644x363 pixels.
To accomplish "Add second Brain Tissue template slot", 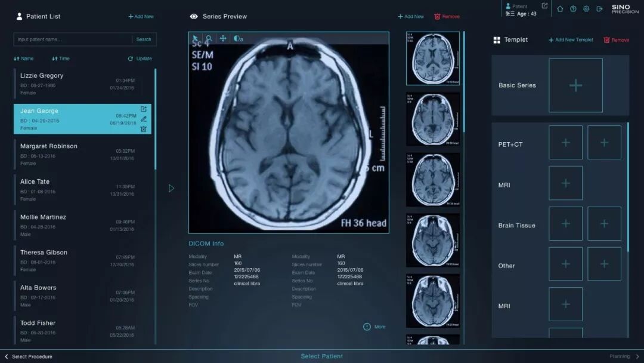I will tap(604, 224).
